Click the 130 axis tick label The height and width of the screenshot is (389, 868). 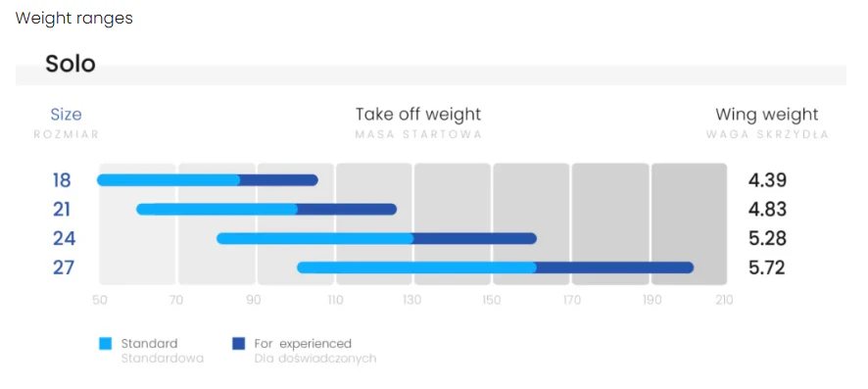411,301
